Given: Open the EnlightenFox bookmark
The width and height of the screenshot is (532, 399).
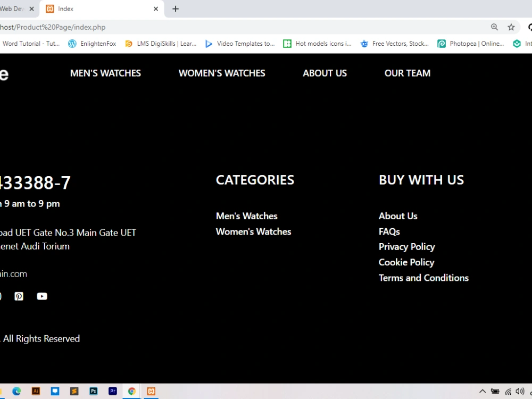Looking at the screenshot, I should [x=92, y=44].
